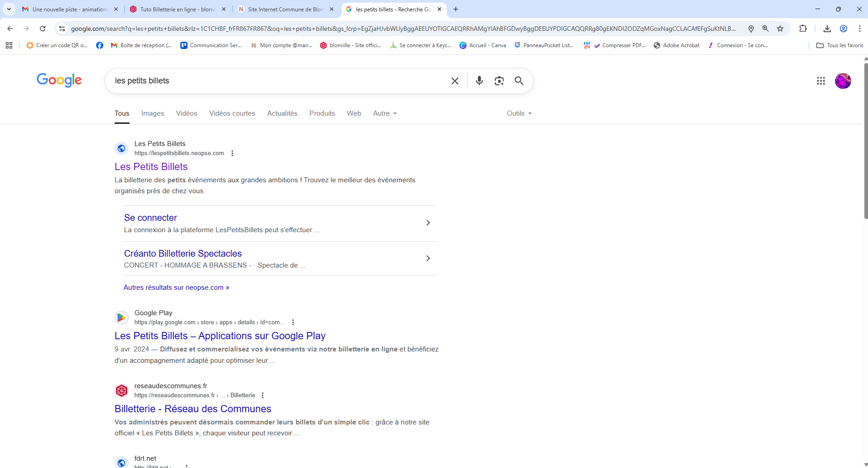Expand the Créanto Billetterie Spectacles chevron

point(428,258)
